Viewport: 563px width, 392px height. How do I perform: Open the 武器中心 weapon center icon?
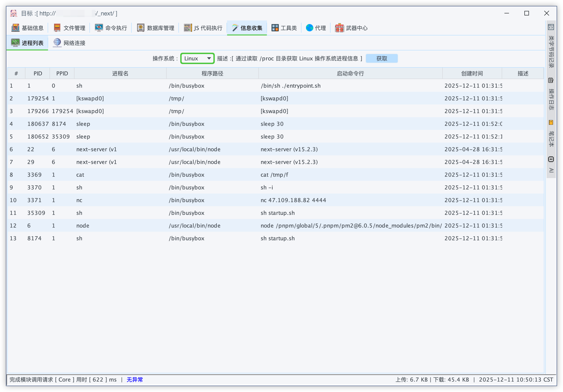coord(339,28)
